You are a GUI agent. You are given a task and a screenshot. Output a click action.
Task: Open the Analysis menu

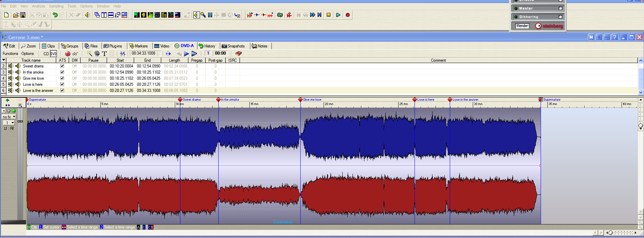39,6
